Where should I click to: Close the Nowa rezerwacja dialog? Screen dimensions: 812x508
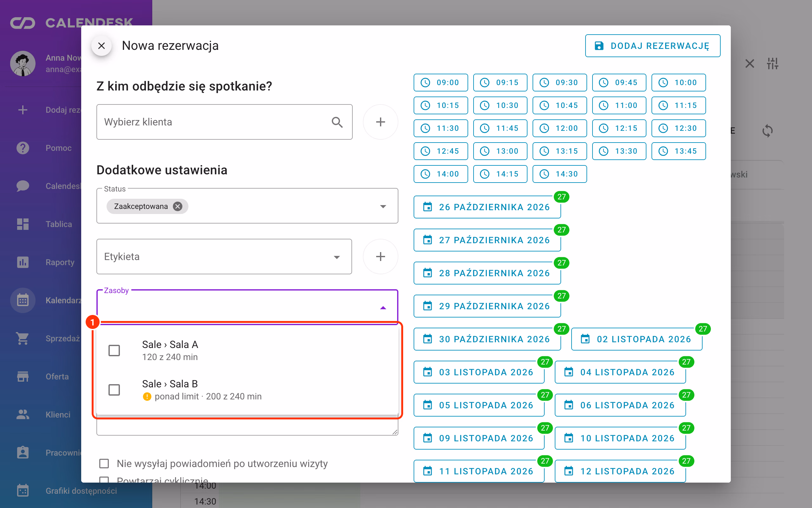click(x=101, y=46)
